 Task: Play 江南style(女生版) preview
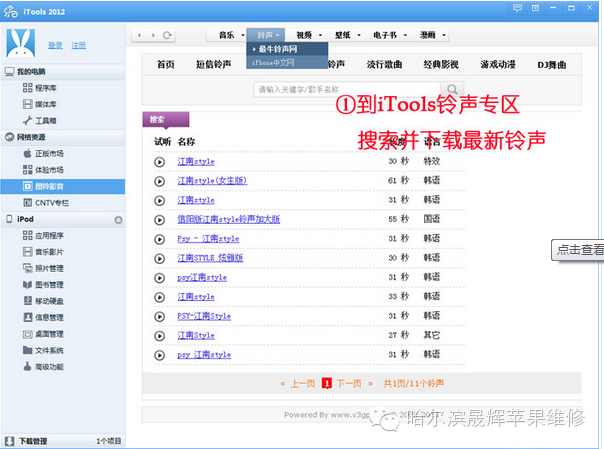click(159, 181)
